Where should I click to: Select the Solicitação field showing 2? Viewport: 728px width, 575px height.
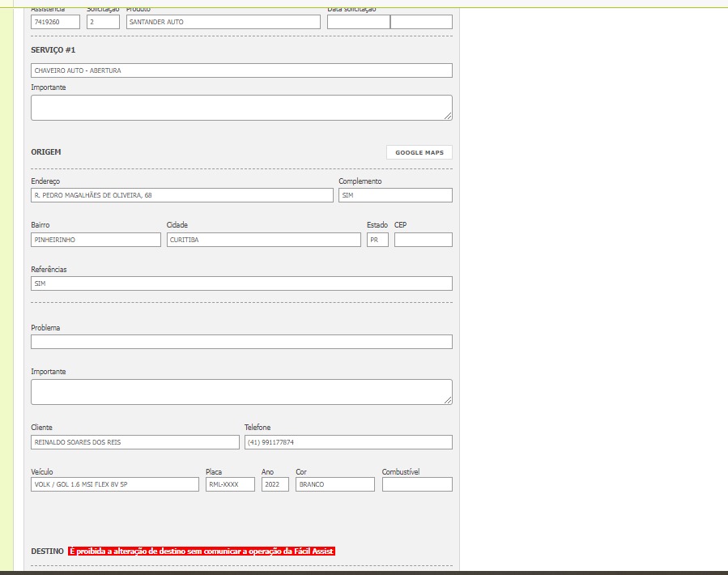click(103, 22)
